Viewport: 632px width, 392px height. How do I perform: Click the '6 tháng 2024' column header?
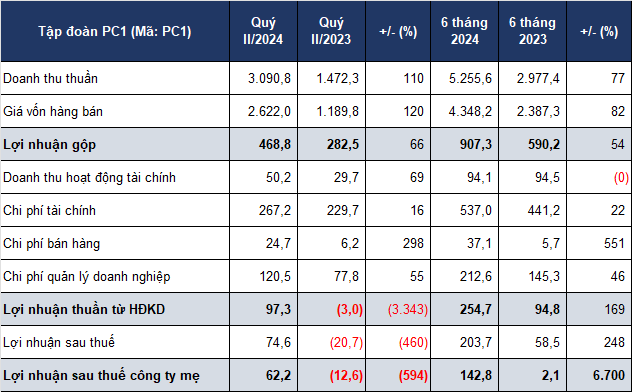[464, 31]
